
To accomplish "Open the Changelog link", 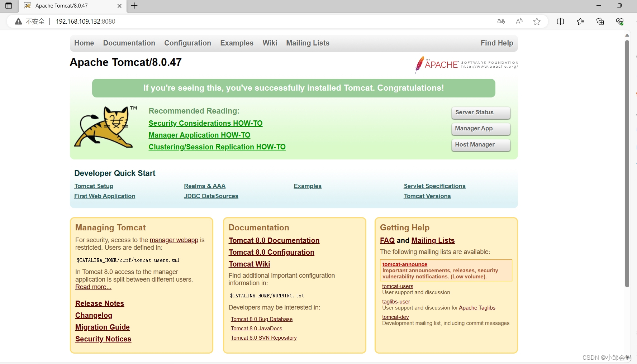I will pyautogui.click(x=94, y=315).
